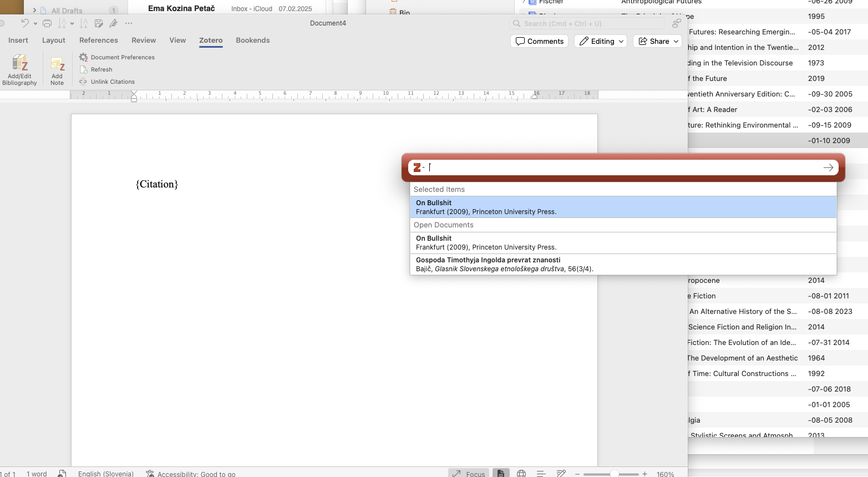Image resolution: width=868 pixels, height=477 pixels.
Task: Select 'Science Fiction and Religion' row in Zotero
Action: (x=778, y=327)
